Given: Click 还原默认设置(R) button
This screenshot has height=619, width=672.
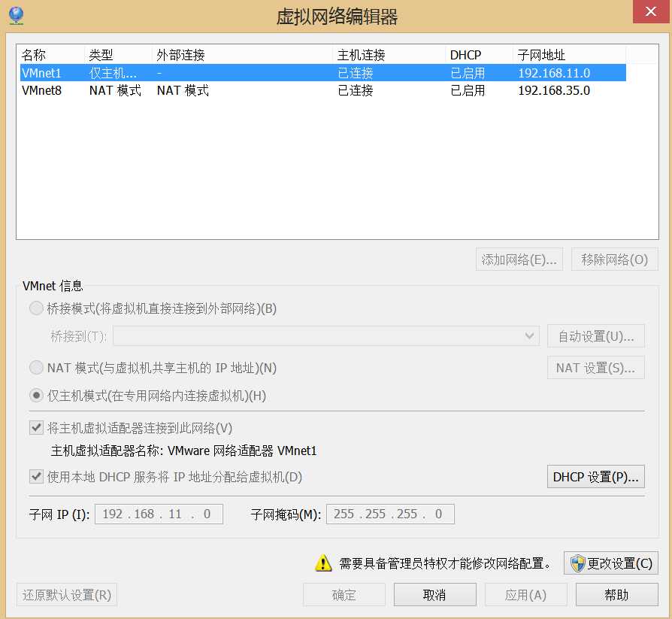Looking at the screenshot, I should coord(67,594).
